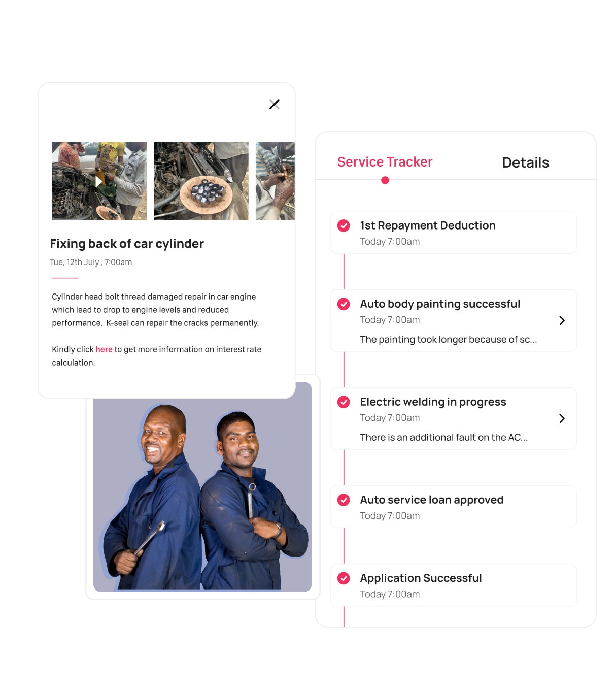Open the 1st Repayment Deduction card
The width and height of the screenshot is (616, 687).
[x=454, y=233]
